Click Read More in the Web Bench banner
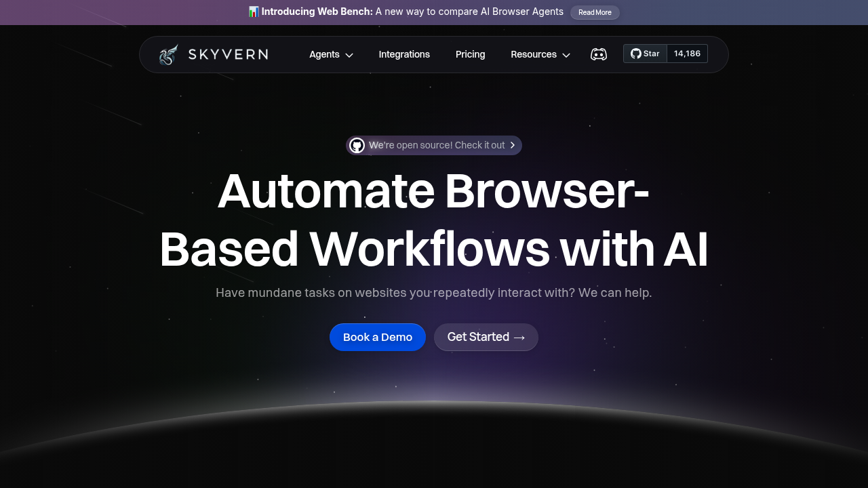This screenshot has width=868, height=488. tap(595, 12)
